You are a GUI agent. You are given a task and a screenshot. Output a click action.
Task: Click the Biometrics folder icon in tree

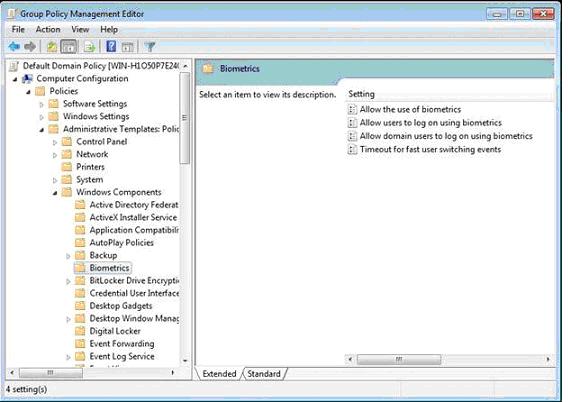click(x=80, y=268)
